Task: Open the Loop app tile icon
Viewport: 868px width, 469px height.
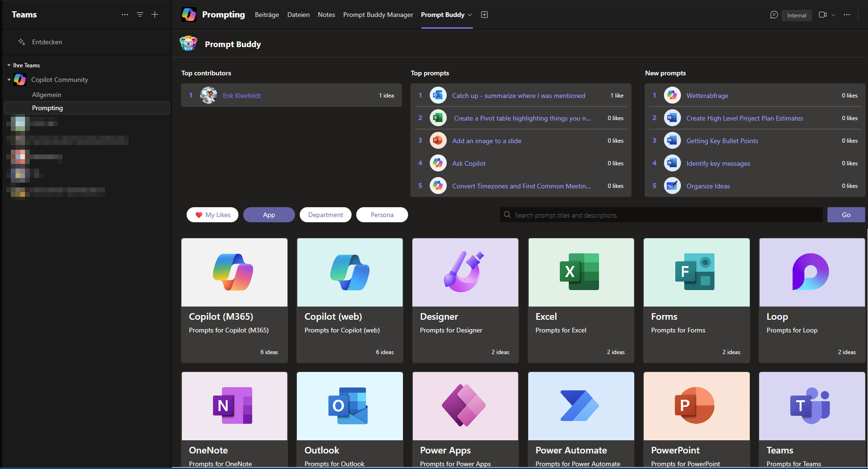Action: click(811, 272)
